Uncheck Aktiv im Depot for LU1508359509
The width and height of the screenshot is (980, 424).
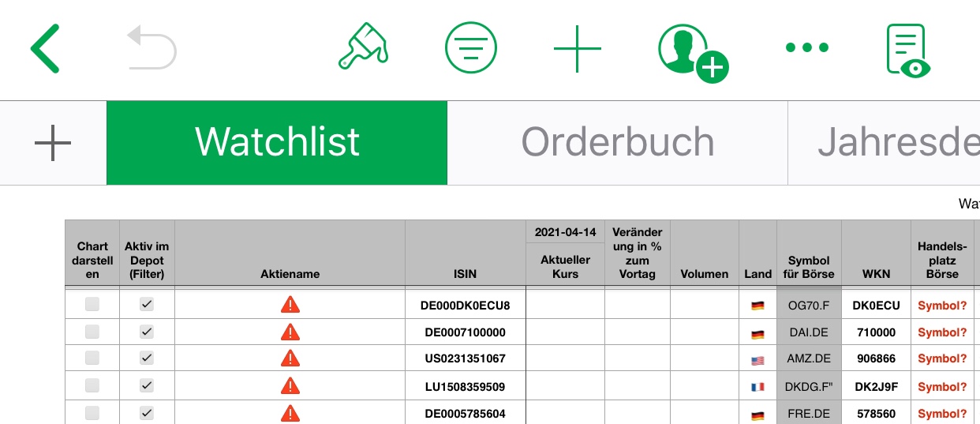click(x=146, y=386)
